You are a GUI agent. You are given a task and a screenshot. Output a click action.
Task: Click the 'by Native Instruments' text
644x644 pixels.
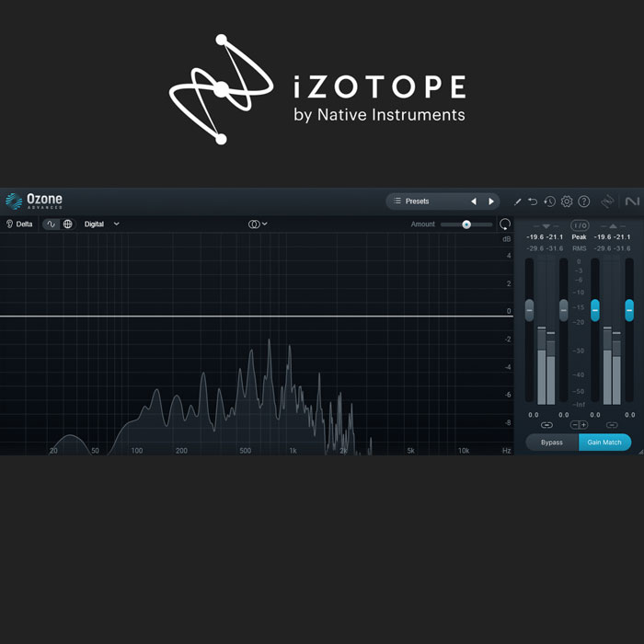tap(379, 115)
